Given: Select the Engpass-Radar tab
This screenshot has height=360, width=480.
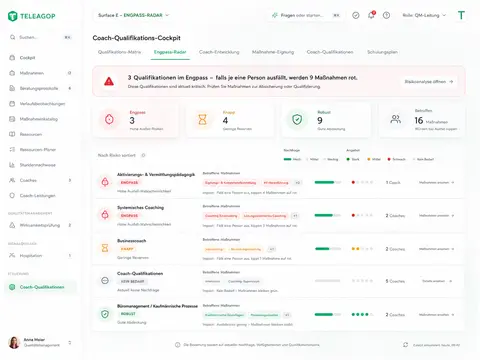Looking at the screenshot, I should point(170,52).
